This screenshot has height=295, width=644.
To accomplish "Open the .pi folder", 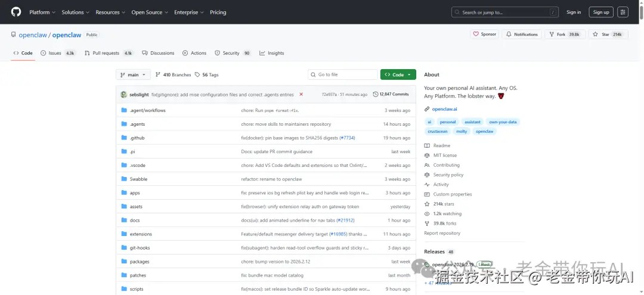I will [x=132, y=152].
